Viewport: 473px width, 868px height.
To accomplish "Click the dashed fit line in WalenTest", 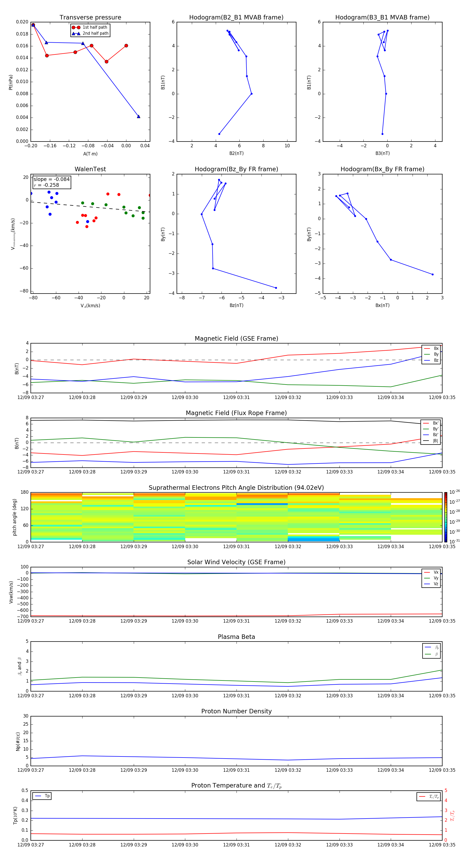I will point(90,207).
